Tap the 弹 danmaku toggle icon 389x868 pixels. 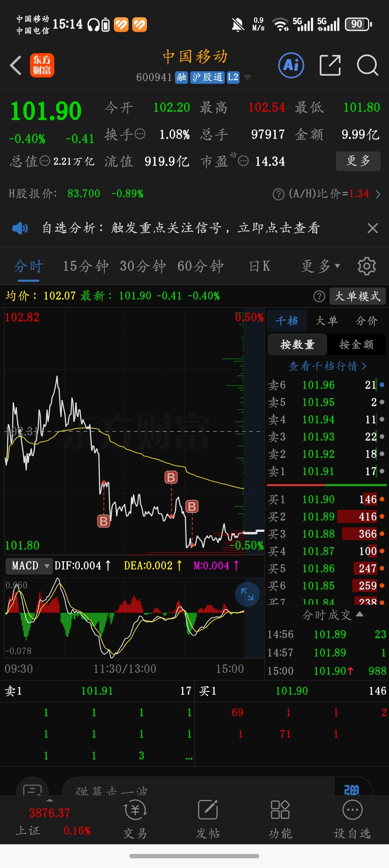352,790
